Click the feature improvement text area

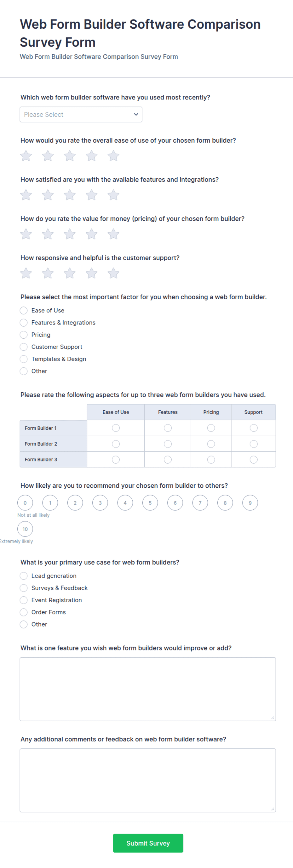(148, 689)
